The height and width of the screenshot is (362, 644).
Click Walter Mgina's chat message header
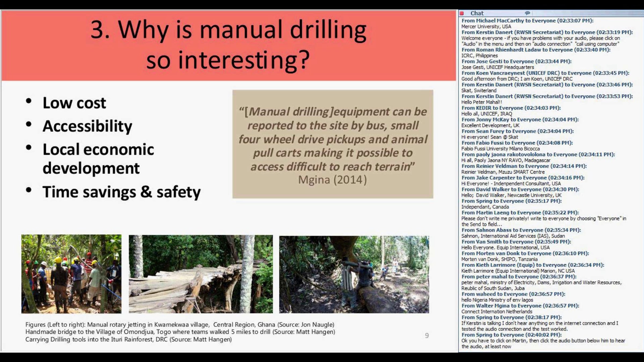520,306
